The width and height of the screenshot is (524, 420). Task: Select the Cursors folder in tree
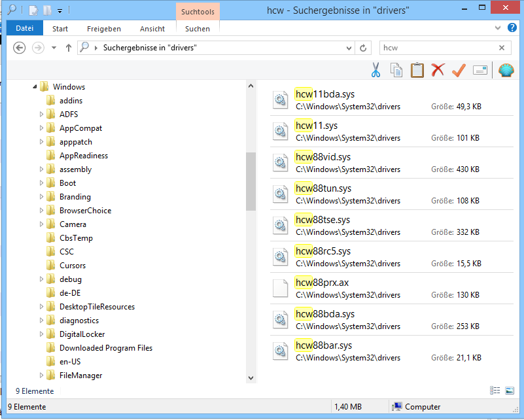[x=73, y=266]
